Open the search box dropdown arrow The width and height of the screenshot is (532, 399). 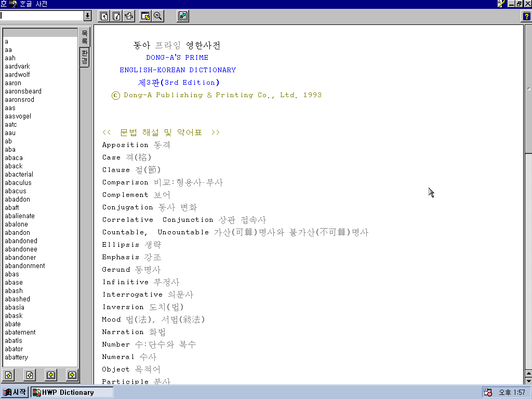87,16
